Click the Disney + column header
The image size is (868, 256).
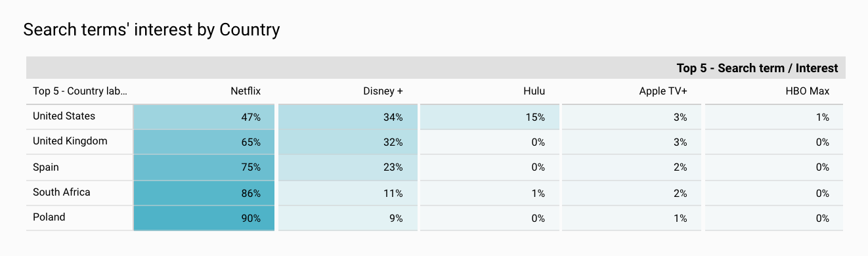point(383,91)
